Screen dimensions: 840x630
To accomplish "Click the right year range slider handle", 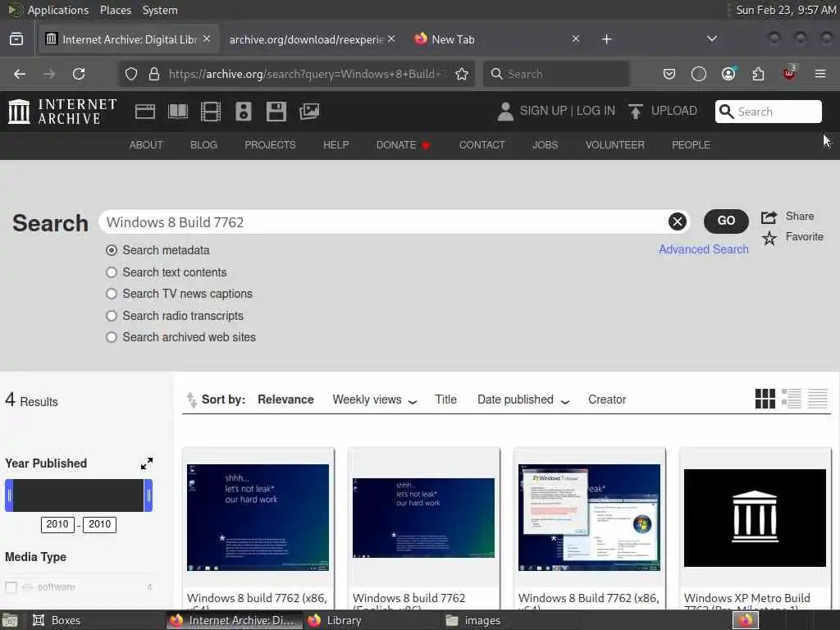I will pos(148,495).
